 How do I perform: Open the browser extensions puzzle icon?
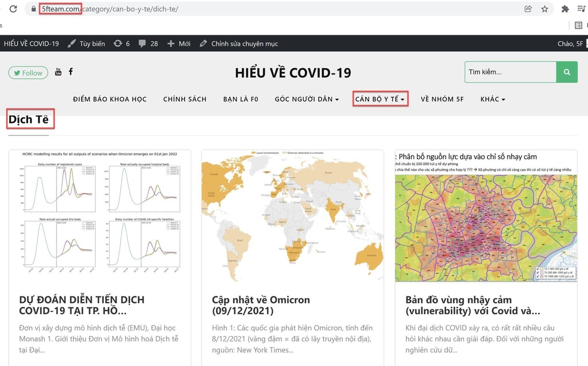tap(565, 9)
